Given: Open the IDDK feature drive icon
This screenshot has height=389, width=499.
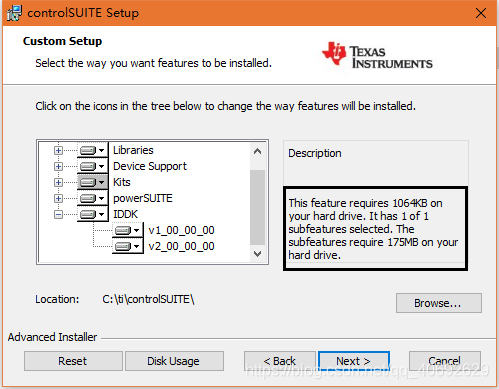Looking at the screenshot, I should point(93,214).
